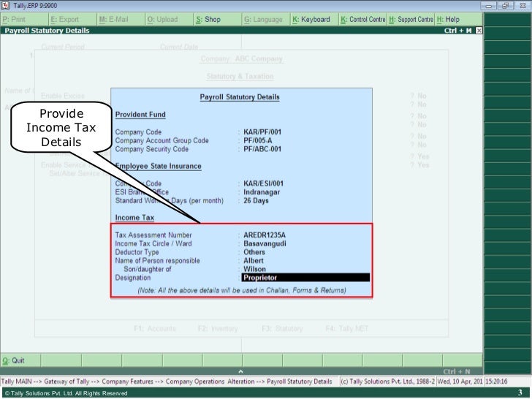
Task: Open the K: Control Centre
Action: coord(362,20)
